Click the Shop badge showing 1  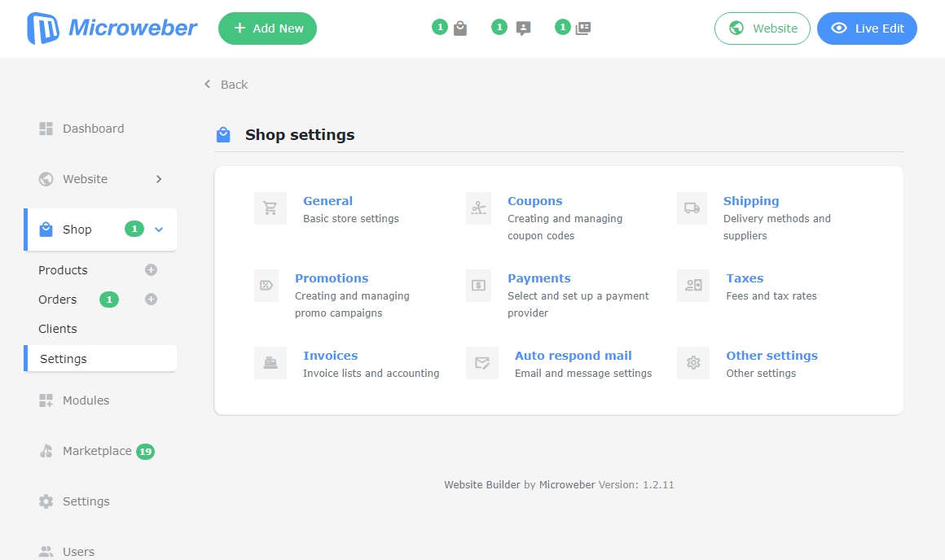coord(134,229)
